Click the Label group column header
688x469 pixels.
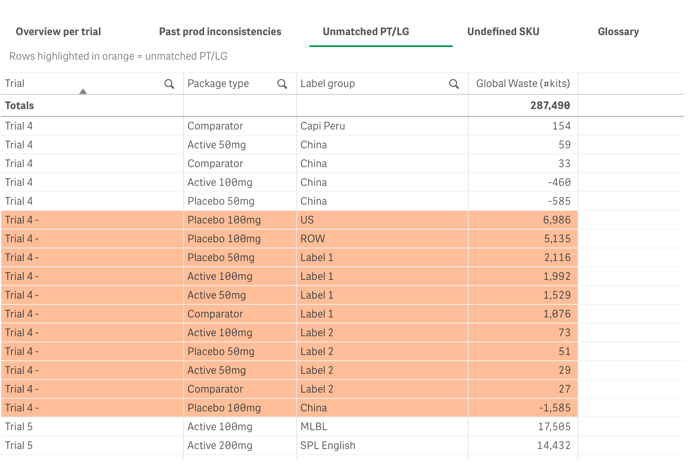(x=328, y=84)
